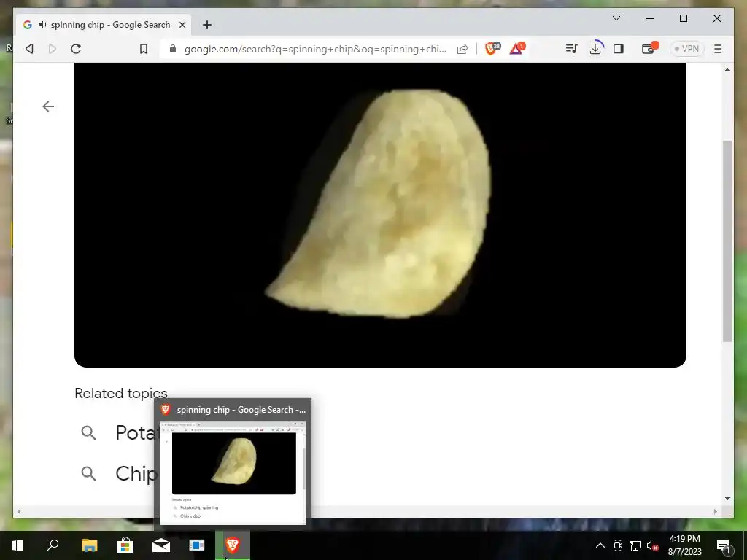
Task: Open Windows taskbar search
Action: (x=53, y=545)
